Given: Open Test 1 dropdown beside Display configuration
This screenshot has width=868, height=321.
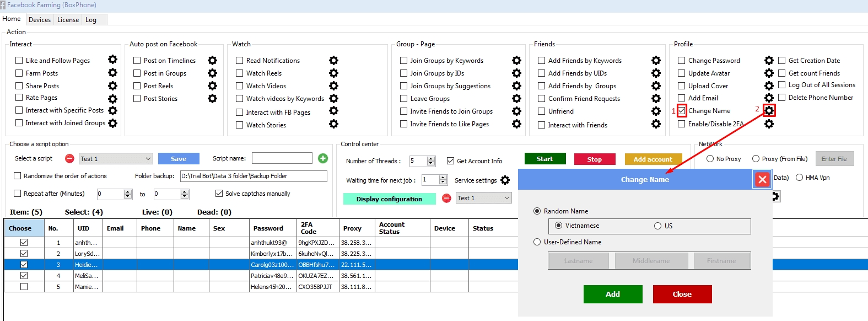Looking at the screenshot, I should [484, 197].
